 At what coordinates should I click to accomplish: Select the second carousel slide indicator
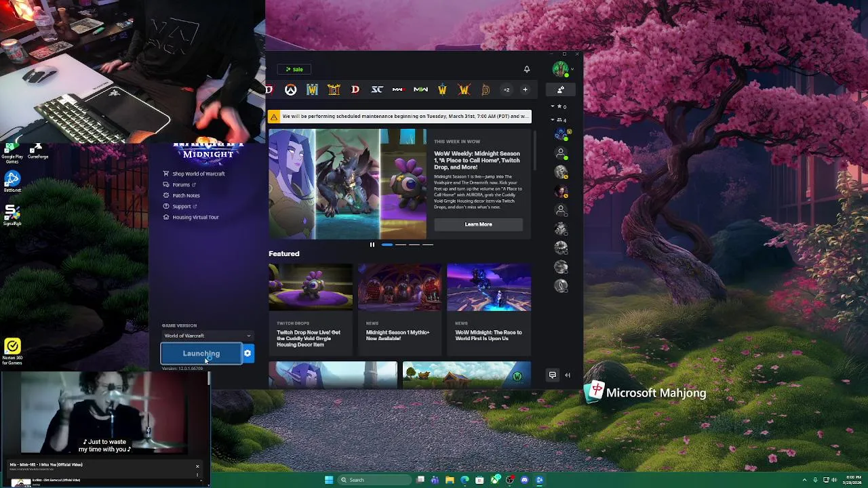(400, 245)
